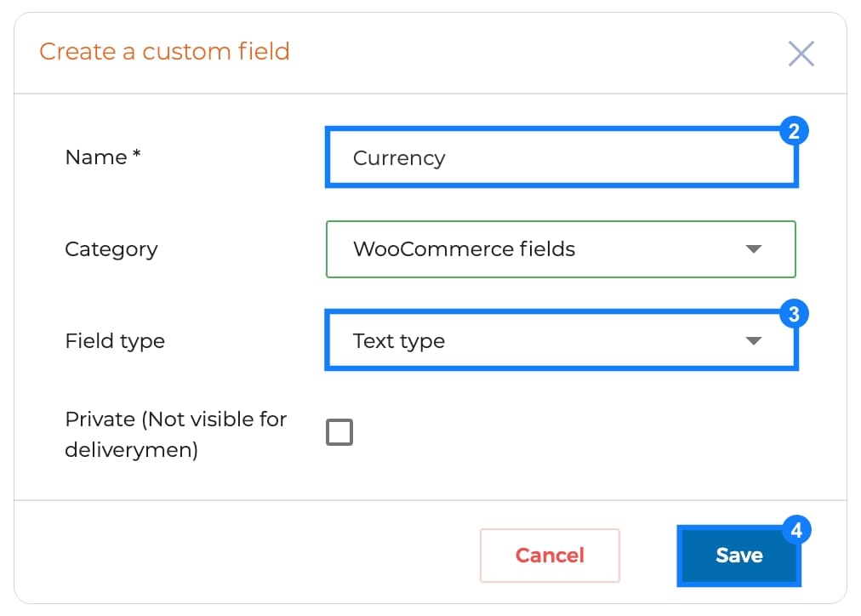Click the Field type caret icon
The image size is (861, 616).
click(x=754, y=341)
